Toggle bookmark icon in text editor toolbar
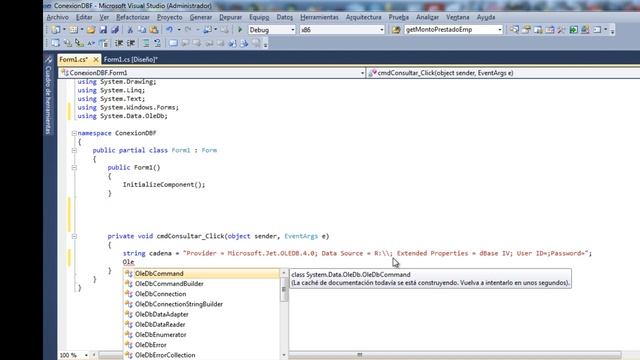The height and width of the screenshot is (360, 640). pos(173,43)
